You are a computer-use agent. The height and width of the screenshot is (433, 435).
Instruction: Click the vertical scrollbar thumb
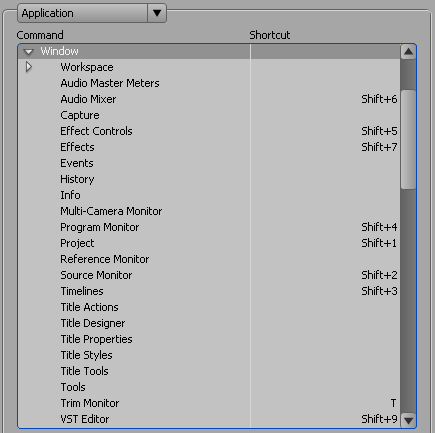pyautogui.click(x=408, y=139)
